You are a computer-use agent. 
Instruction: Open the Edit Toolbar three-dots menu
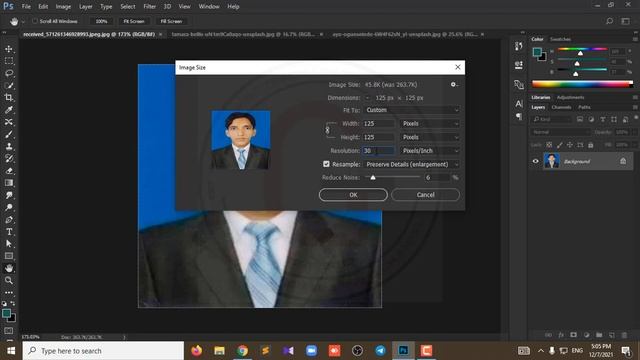pos(9,293)
